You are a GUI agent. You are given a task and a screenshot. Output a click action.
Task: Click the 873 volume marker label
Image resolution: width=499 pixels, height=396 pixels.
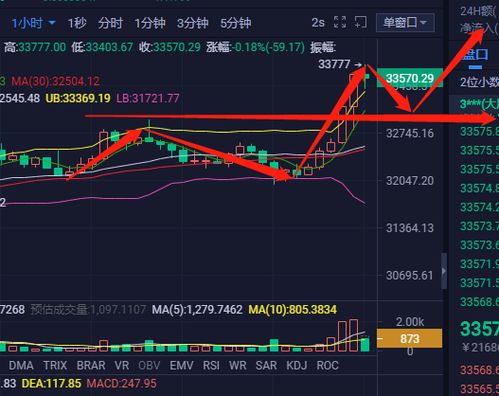[x=410, y=339]
